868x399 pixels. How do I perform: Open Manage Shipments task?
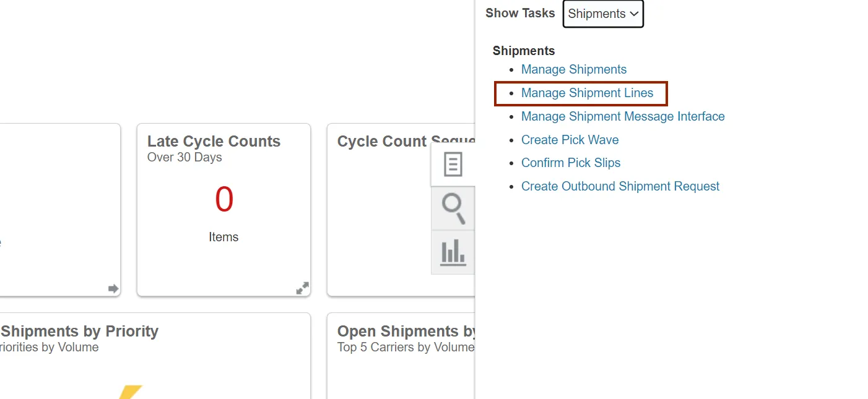574,69
